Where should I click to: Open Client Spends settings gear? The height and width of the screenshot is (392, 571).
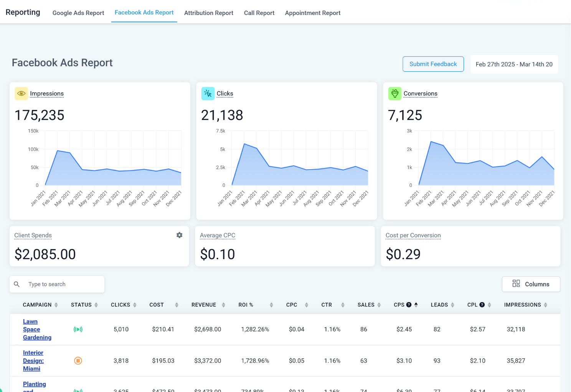click(179, 235)
